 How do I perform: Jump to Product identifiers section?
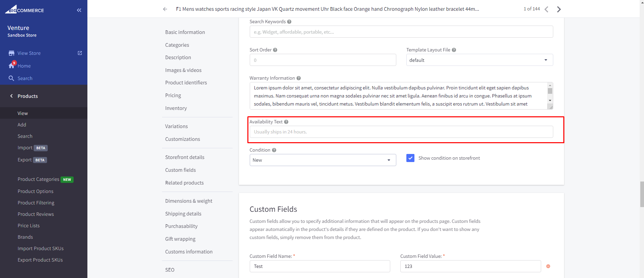coord(186,83)
